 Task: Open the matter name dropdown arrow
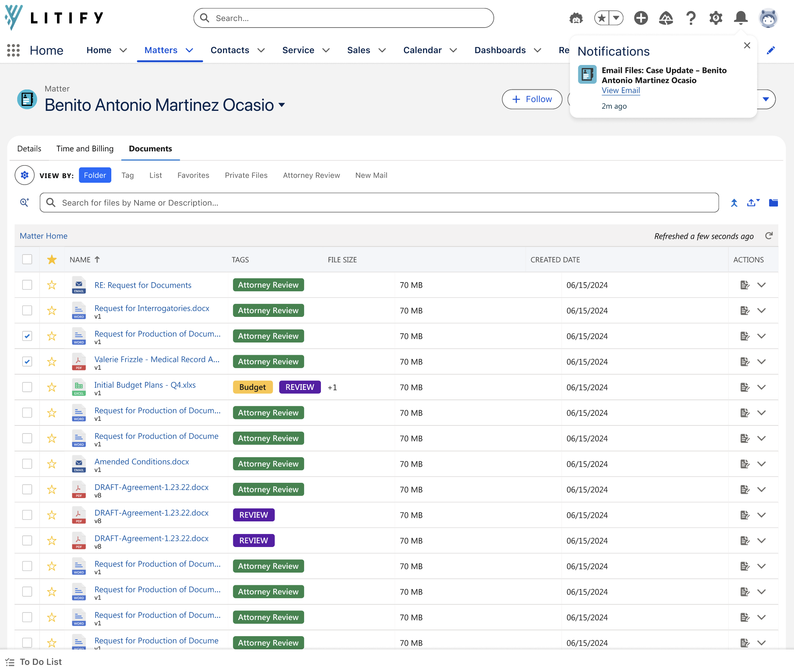pos(282,105)
